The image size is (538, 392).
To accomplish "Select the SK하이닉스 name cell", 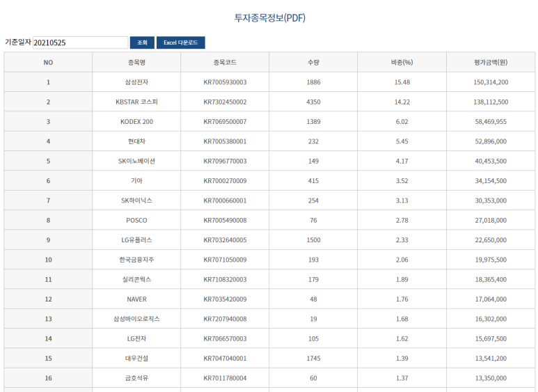I will [136, 201].
